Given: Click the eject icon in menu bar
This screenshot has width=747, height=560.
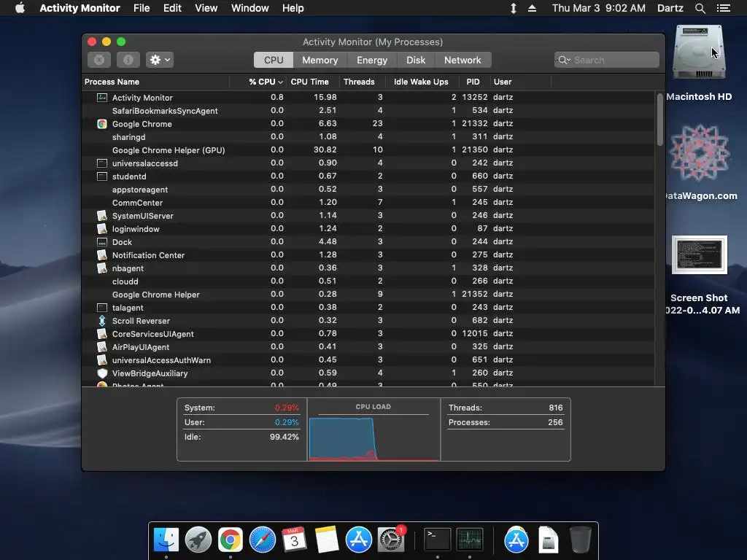Looking at the screenshot, I should click(x=532, y=8).
